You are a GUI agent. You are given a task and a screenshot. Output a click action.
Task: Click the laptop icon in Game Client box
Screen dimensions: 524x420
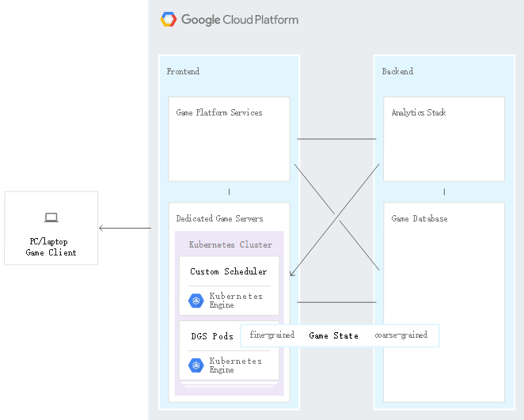(x=51, y=218)
